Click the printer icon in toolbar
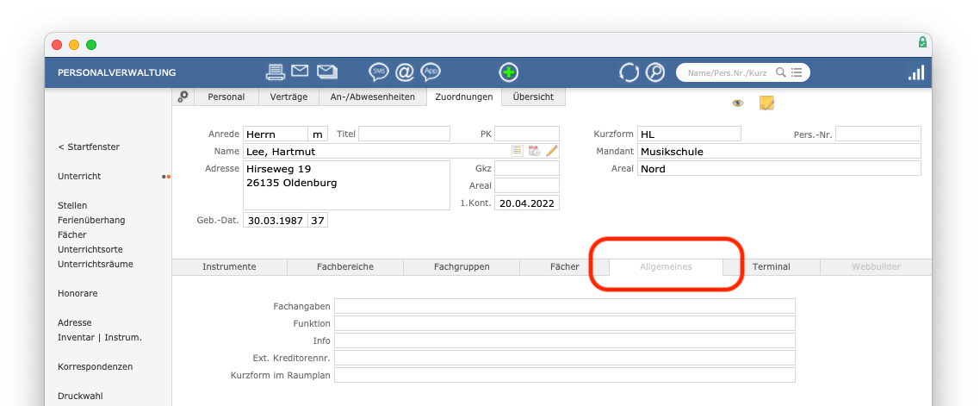The width and height of the screenshot is (980, 406). pos(275,72)
